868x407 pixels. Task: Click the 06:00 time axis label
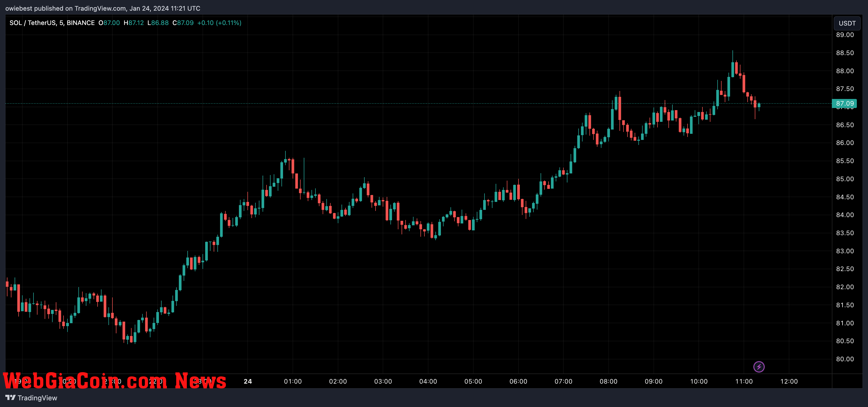(518, 381)
